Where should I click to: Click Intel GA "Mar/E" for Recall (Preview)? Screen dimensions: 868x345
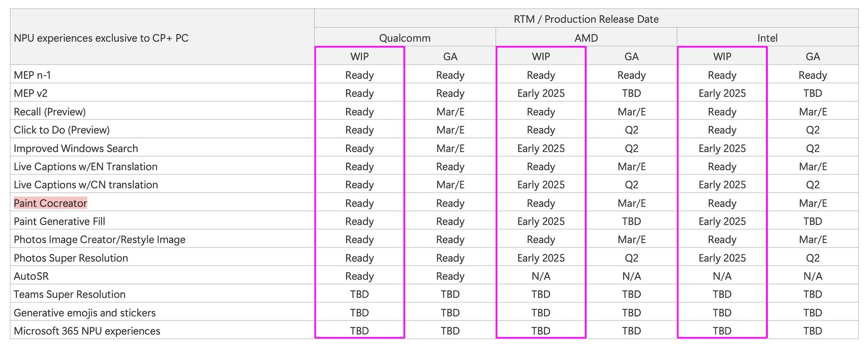click(812, 112)
